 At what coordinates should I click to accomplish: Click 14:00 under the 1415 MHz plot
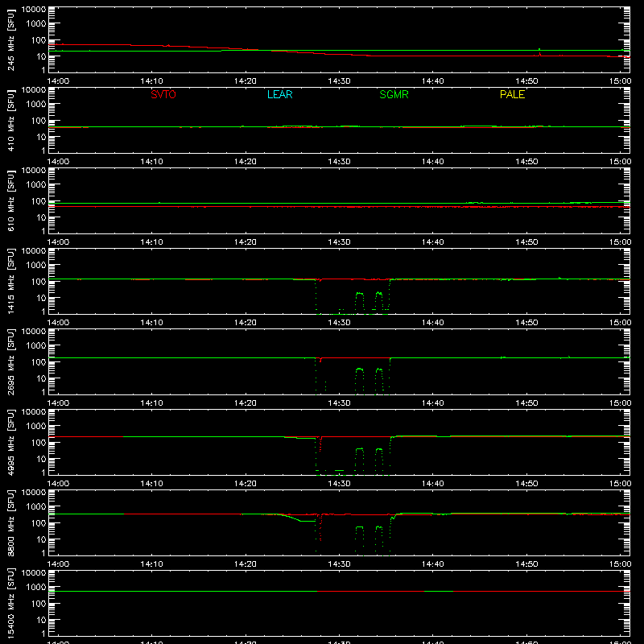point(58,323)
